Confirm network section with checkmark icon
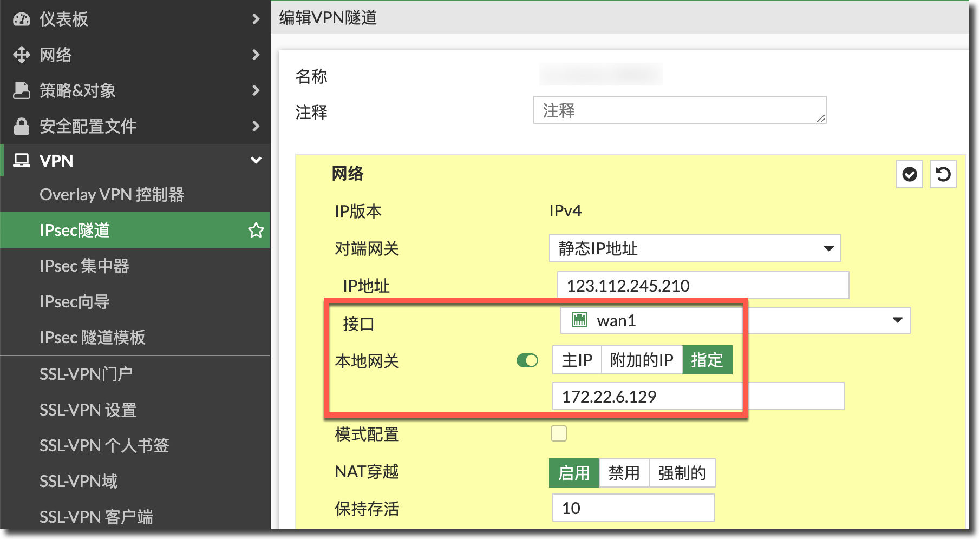The width and height of the screenshot is (980, 540). 909,174
